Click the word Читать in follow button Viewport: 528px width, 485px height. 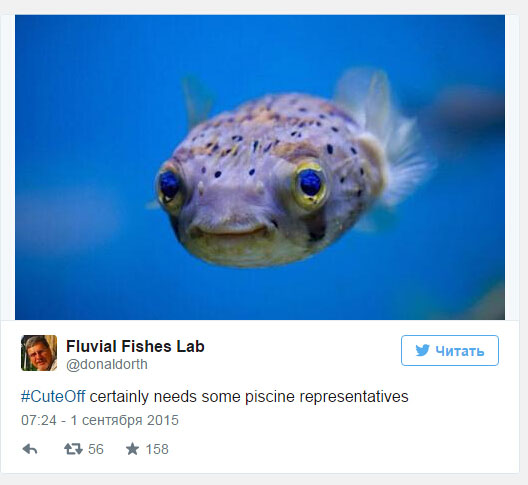point(460,351)
